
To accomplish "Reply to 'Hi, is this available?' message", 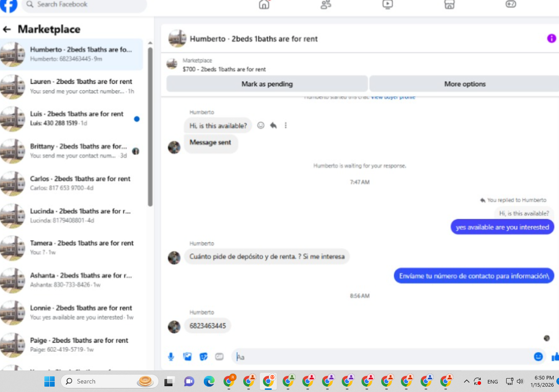I will 273,125.
